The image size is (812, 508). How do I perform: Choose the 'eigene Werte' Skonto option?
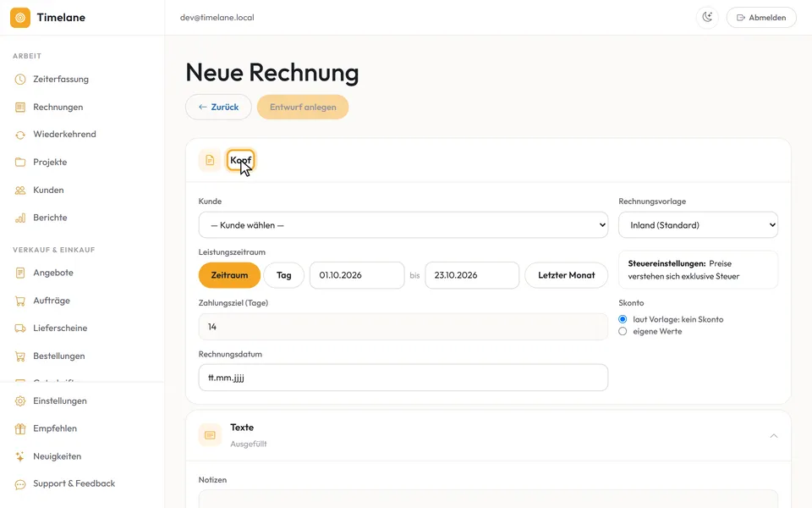coord(623,331)
